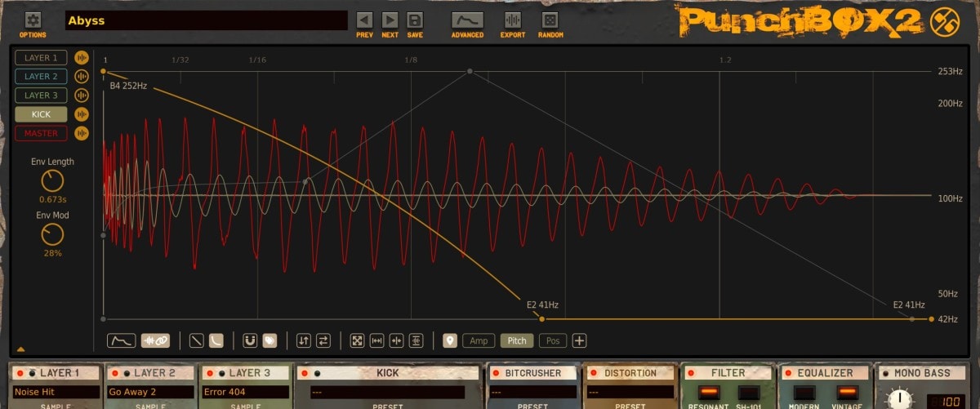Select the MODERN equalizer button
Image resolution: width=980 pixels, height=409 pixels.
click(x=805, y=393)
